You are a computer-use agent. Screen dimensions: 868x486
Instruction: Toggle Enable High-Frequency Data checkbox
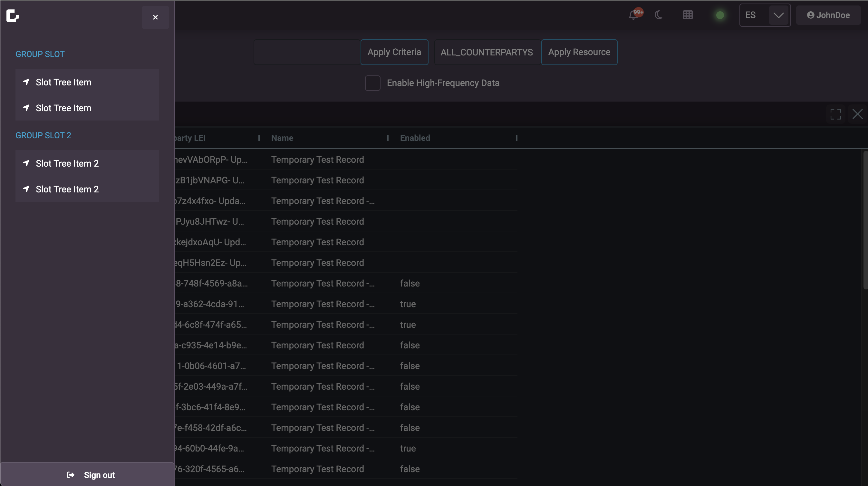372,83
